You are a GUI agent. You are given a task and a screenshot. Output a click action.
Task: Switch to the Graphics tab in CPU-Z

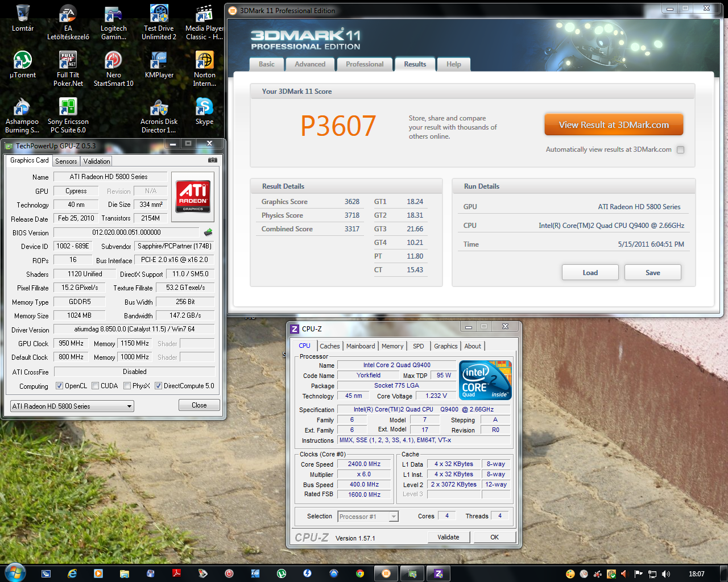[x=446, y=346]
